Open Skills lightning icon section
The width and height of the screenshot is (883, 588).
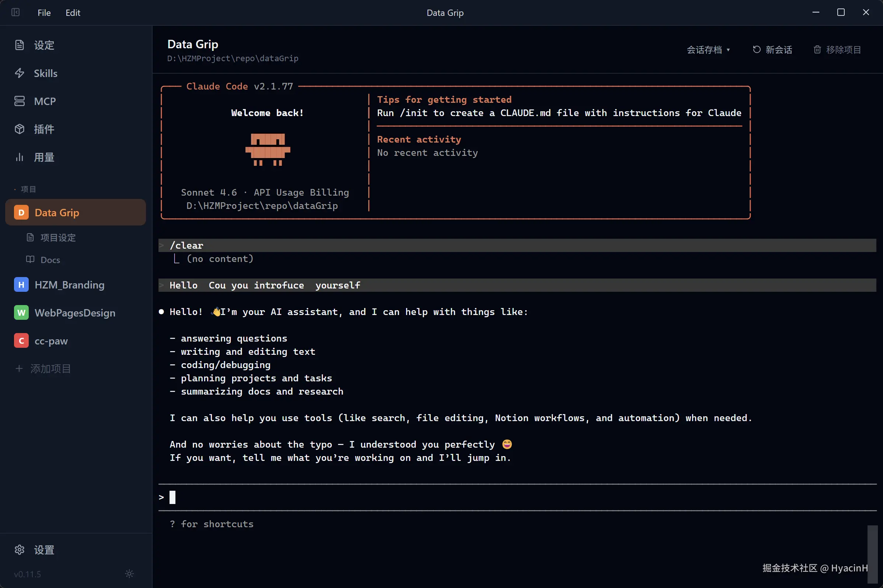20,73
